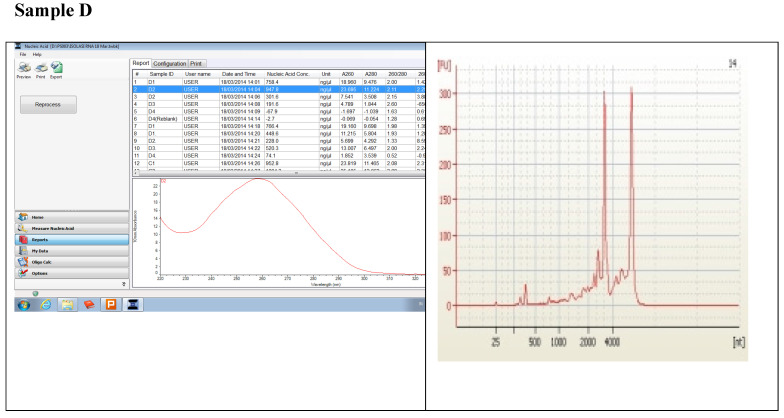Click the 18/03/2014 14:01 date cell

[241, 82]
